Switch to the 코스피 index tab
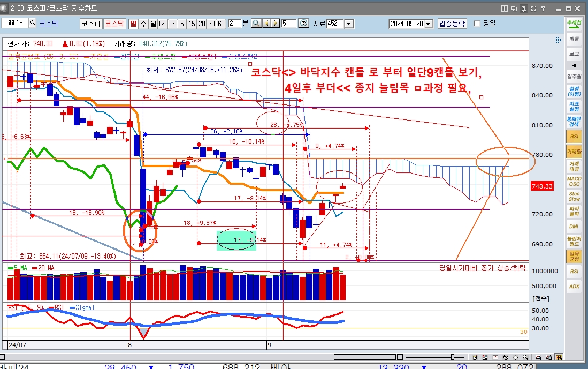 pyautogui.click(x=90, y=24)
